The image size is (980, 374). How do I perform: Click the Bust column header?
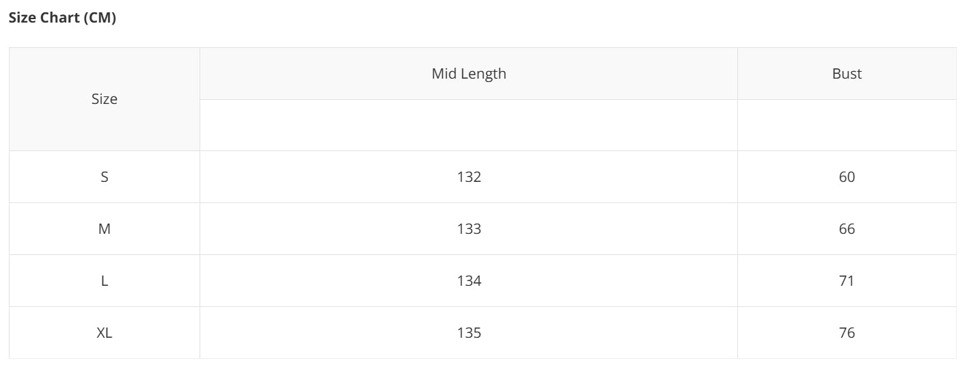847,74
